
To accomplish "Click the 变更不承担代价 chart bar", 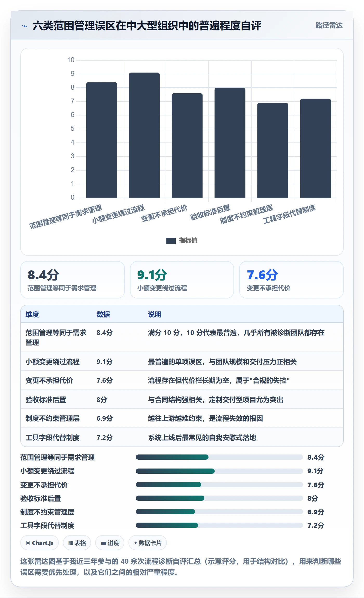I will coord(187,145).
